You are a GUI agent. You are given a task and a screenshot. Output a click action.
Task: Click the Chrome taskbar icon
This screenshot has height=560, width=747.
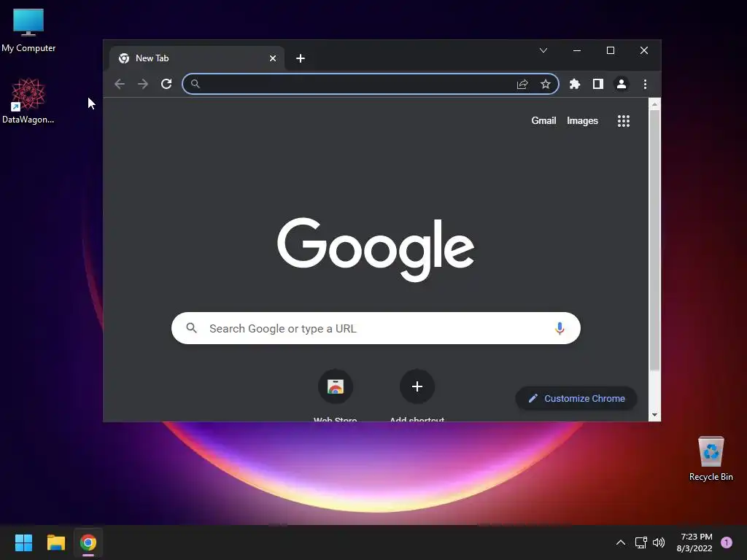pos(88,542)
